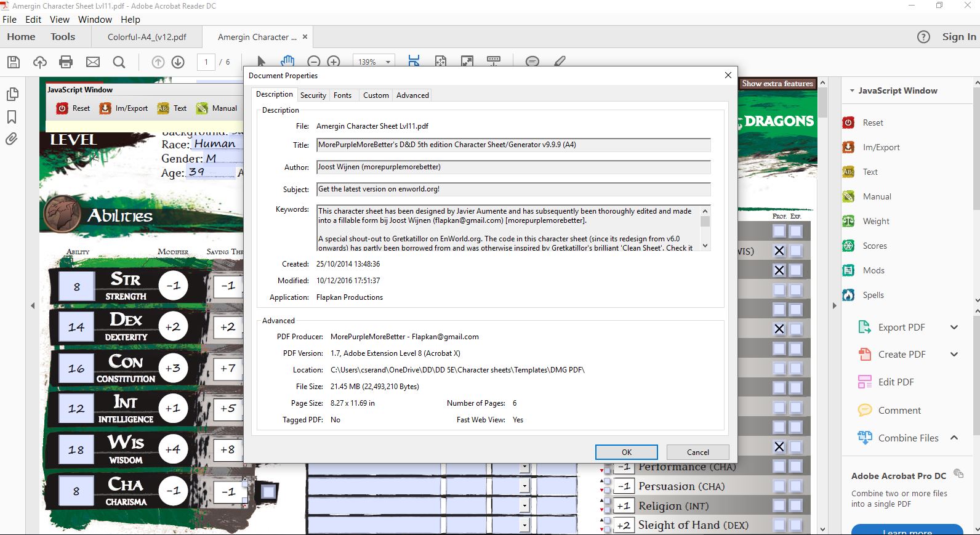Click the Export PDF tool icon

coord(864,328)
